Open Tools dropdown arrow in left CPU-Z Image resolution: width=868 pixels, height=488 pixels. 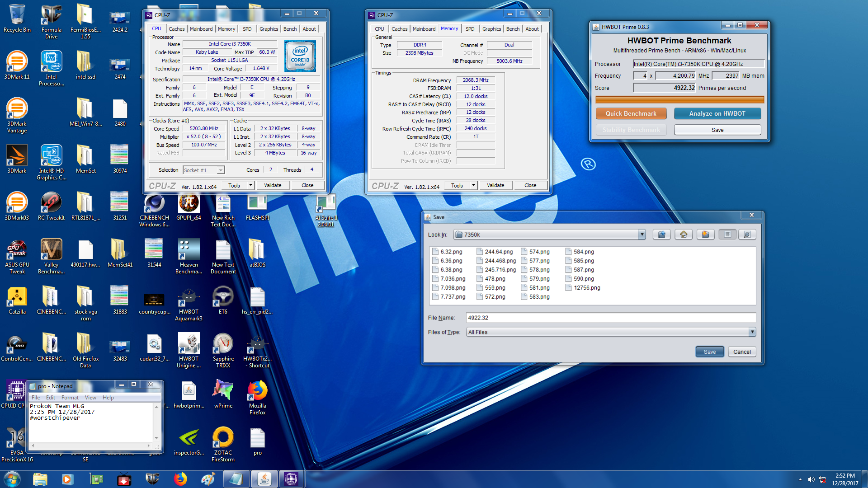[x=250, y=185]
